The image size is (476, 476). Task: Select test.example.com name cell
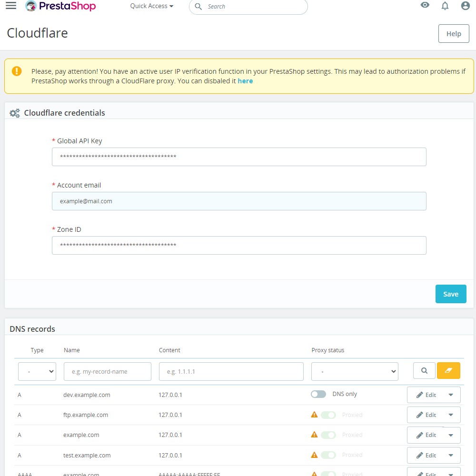pyautogui.click(x=87, y=455)
